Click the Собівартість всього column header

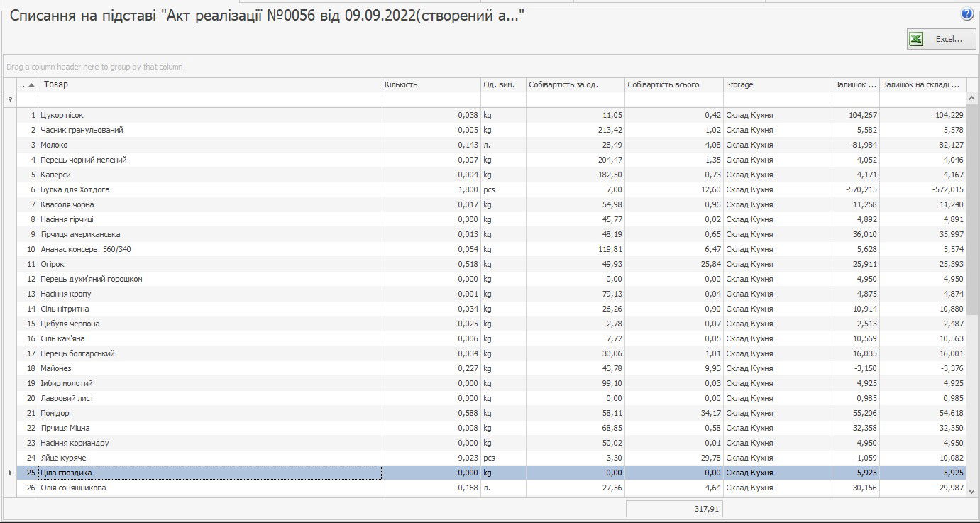[673, 85]
